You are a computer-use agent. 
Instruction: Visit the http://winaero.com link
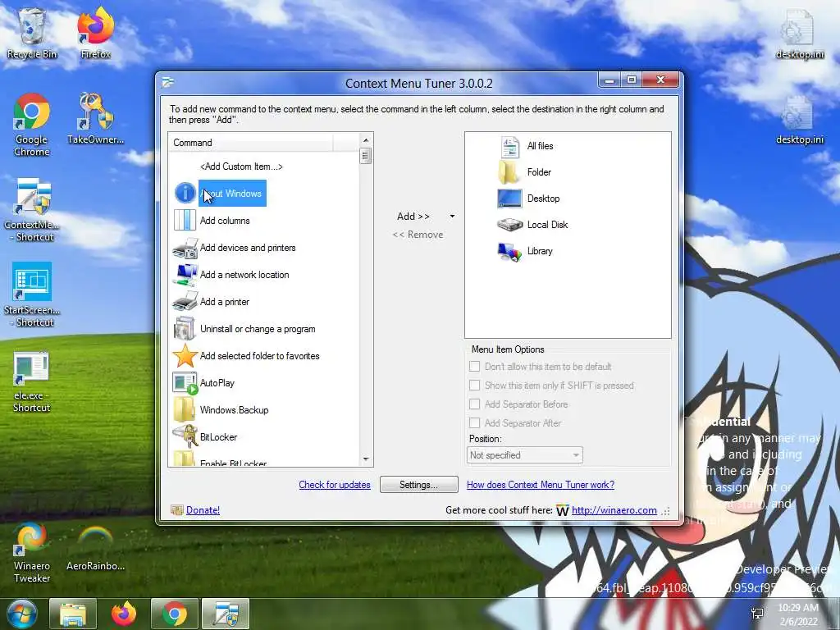point(614,510)
